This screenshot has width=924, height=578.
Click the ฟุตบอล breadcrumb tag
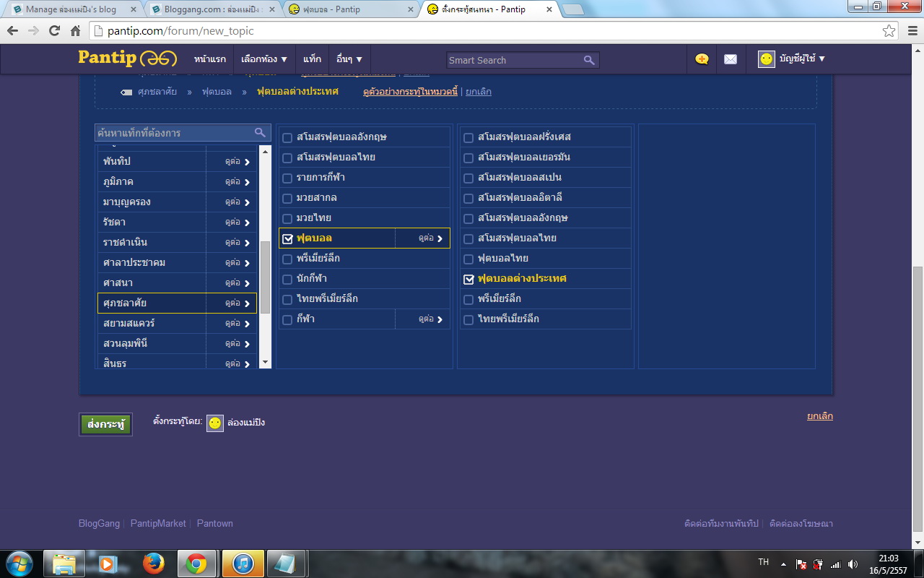click(217, 92)
